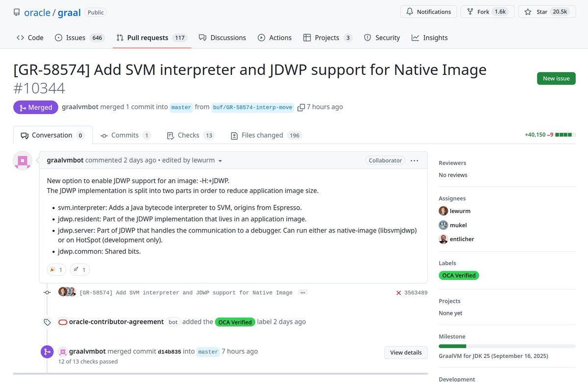Image resolution: width=588 pixels, height=382 pixels.
Task: Open oracle-contributor-agreement bot link
Action: coord(117,322)
